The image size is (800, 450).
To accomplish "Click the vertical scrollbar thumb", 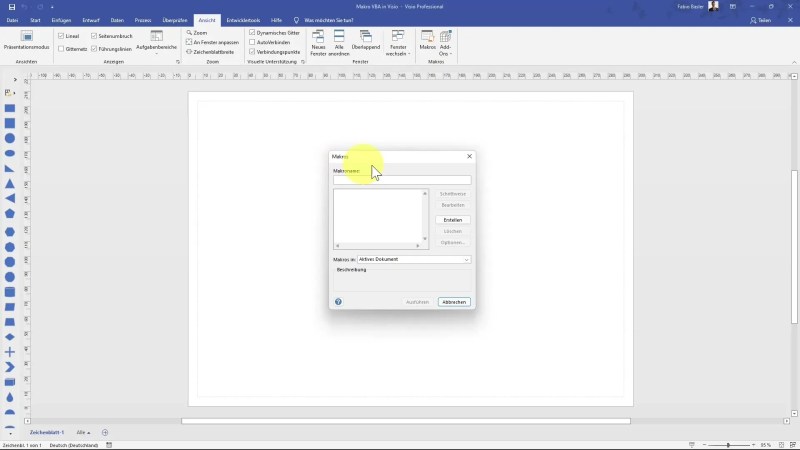I will [x=794, y=247].
